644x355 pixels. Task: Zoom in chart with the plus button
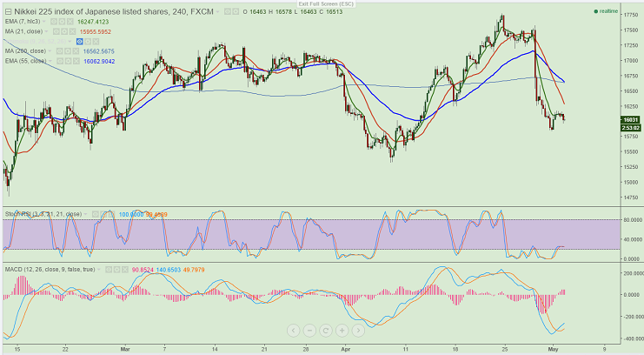(342, 330)
